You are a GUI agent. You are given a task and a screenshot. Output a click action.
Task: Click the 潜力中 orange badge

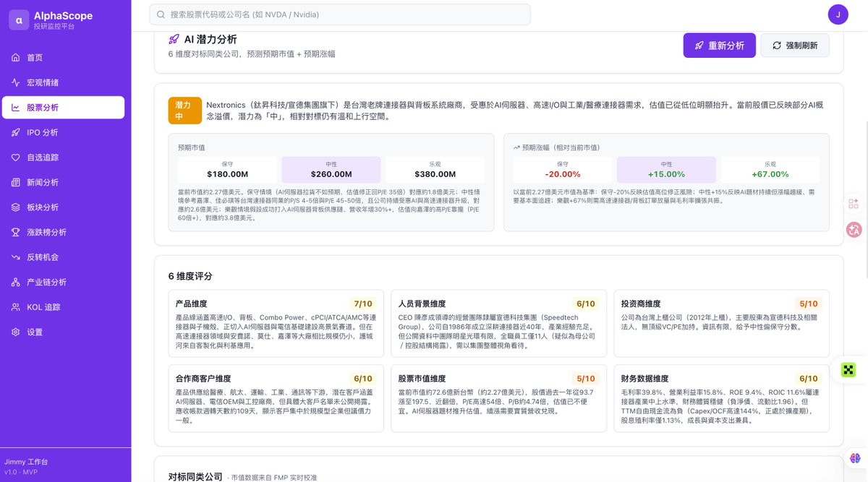pos(184,111)
